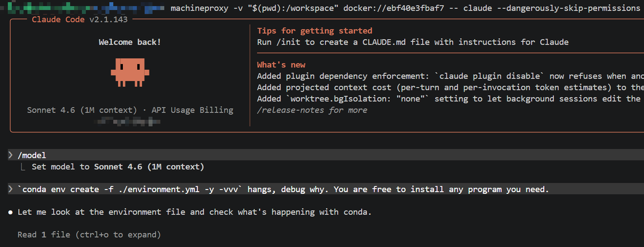Viewport: 644px width, 247px height.
Task: Click 'Added plugin dependency enforcement' line
Action: (x=450, y=76)
